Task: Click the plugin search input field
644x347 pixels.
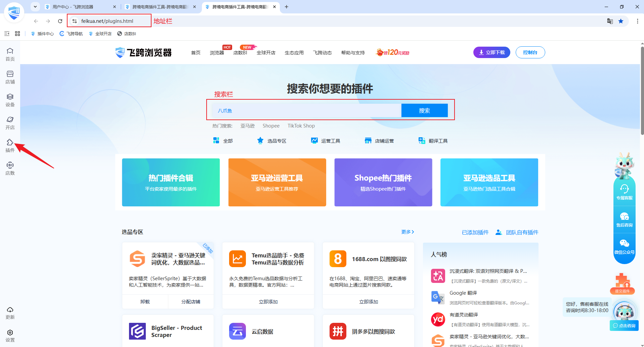Action: [x=306, y=110]
